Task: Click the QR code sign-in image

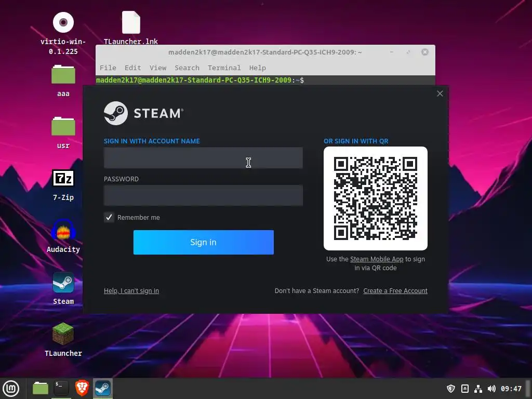Action: (376, 198)
